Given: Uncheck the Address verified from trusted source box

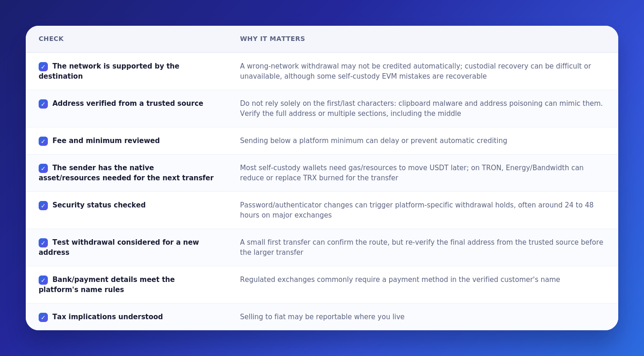Looking at the screenshot, I should point(43,104).
